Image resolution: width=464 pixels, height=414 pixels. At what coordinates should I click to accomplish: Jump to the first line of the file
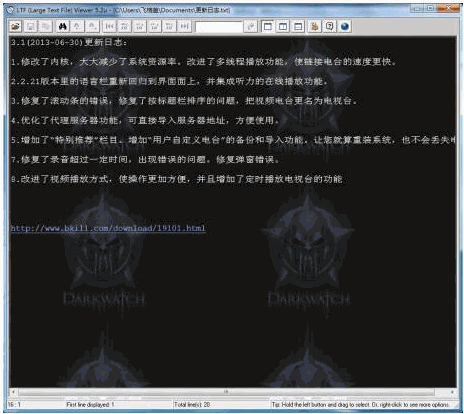click(109, 26)
